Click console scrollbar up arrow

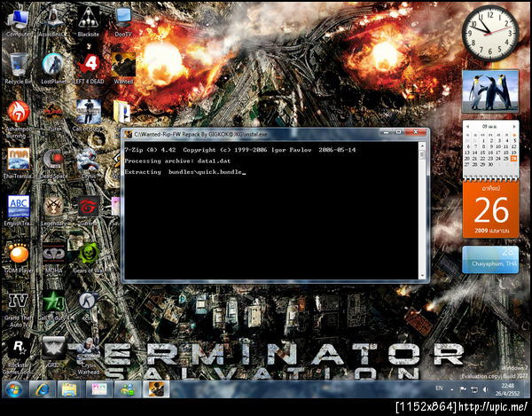click(422, 146)
